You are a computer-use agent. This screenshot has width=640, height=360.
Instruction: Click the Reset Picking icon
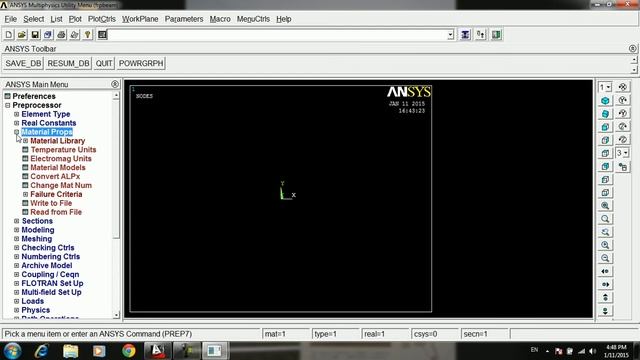click(481, 35)
